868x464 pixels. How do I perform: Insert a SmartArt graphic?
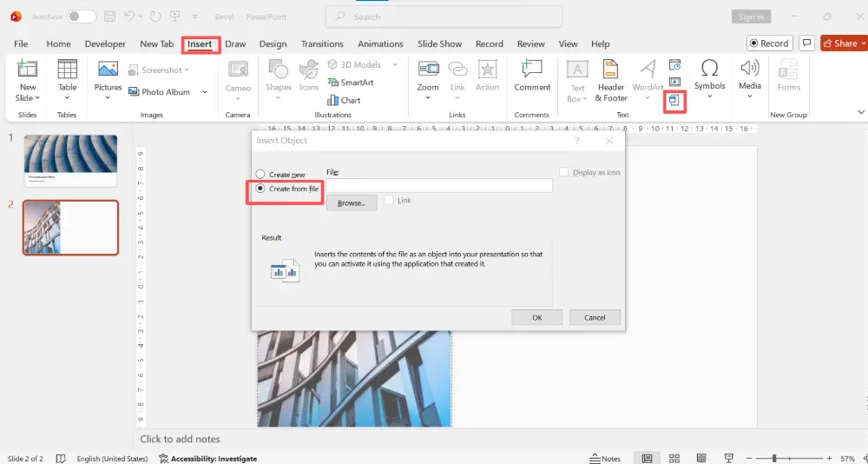(351, 82)
